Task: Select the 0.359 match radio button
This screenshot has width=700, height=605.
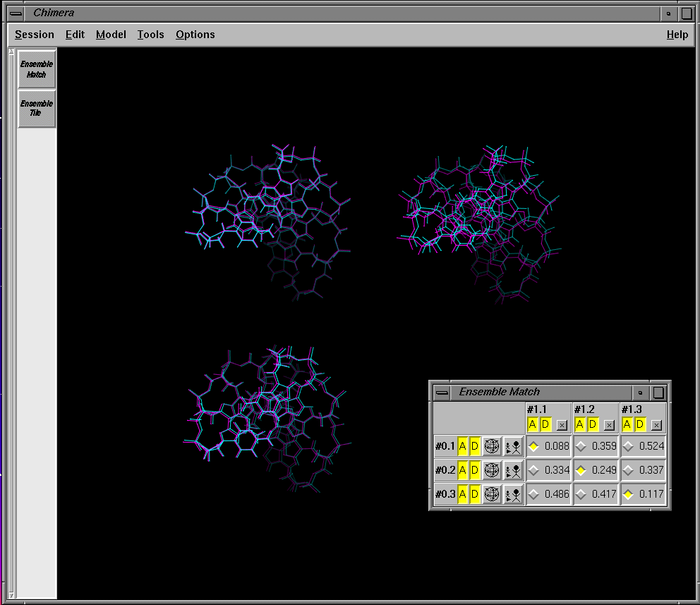Action: (581, 446)
